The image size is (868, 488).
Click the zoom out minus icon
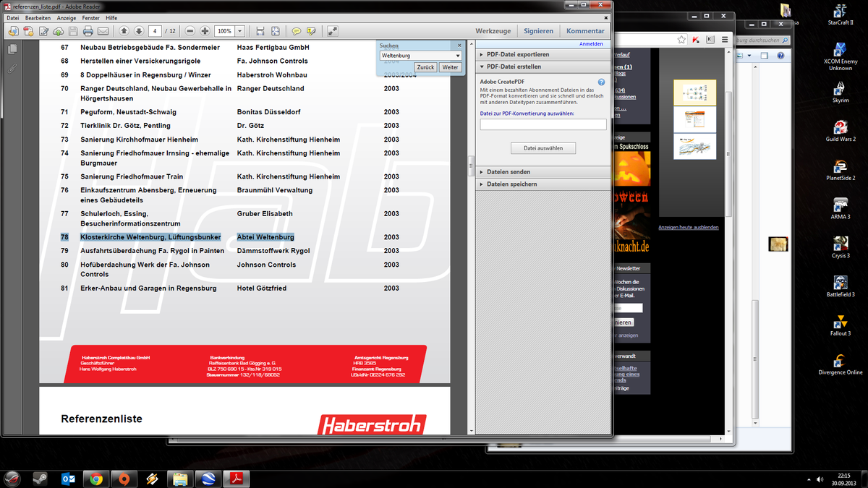(x=190, y=31)
